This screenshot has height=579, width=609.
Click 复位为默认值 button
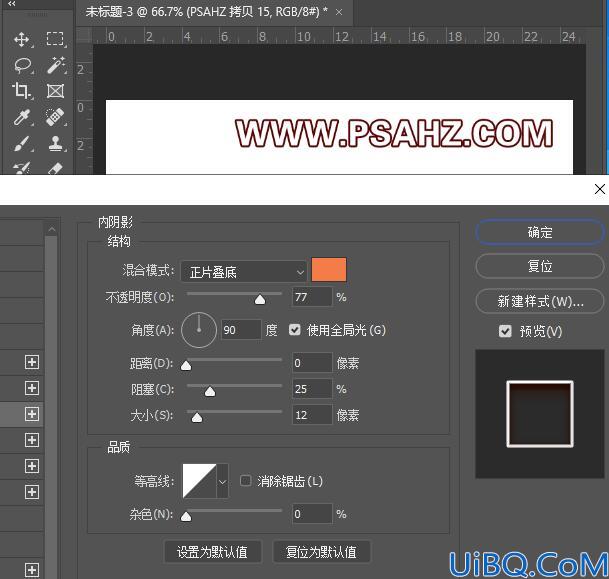tap(321, 551)
